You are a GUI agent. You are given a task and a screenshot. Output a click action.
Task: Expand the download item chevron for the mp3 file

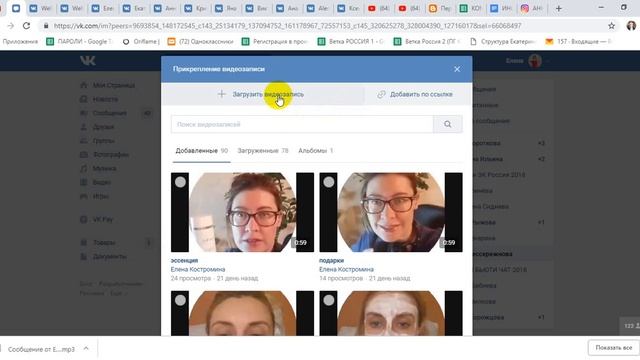[86, 348]
